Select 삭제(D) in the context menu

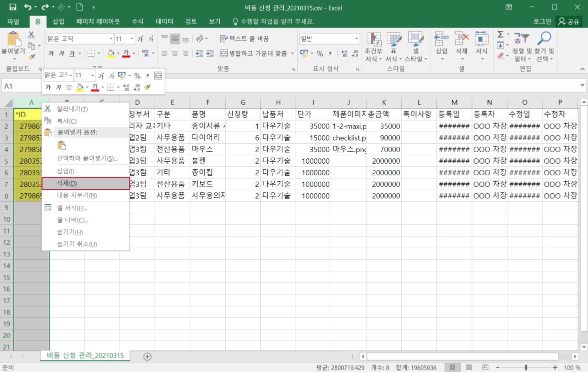[85, 183]
